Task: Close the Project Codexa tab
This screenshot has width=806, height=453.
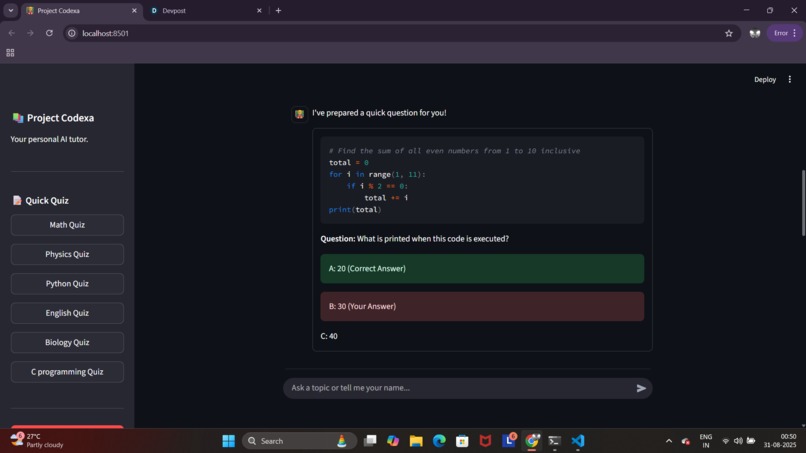Action: 134,10
